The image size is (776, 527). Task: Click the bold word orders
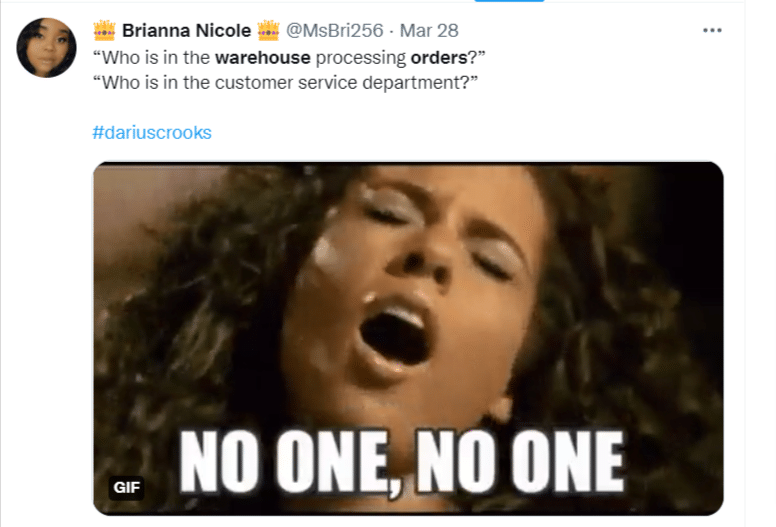439,58
